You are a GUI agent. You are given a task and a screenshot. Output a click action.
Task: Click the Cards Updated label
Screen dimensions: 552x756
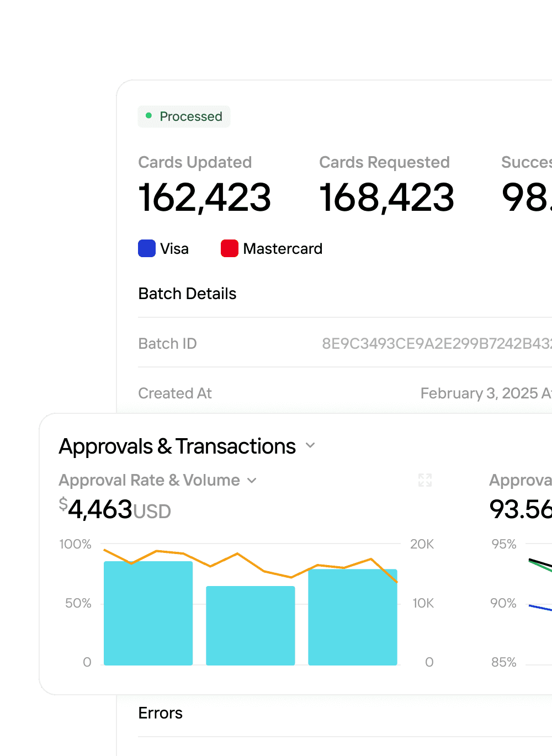pyautogui.click(x=195, y=162)
